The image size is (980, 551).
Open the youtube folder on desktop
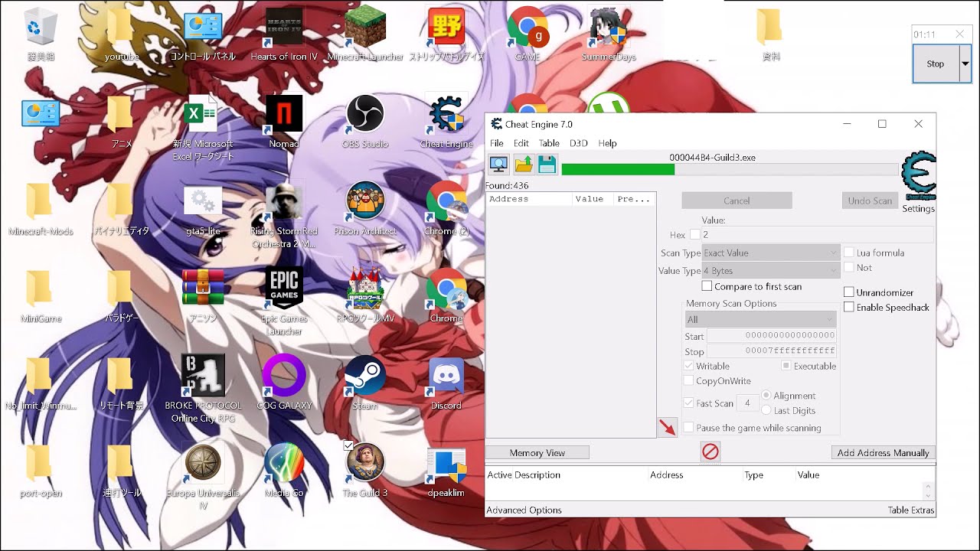[x=122, y=35]
